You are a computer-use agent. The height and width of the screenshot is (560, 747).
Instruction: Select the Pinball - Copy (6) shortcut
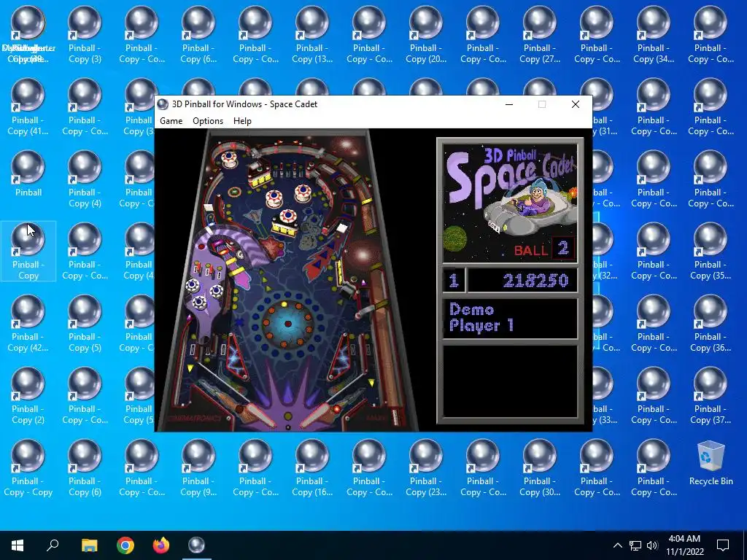pyautogui.click(x=85, y=468)
